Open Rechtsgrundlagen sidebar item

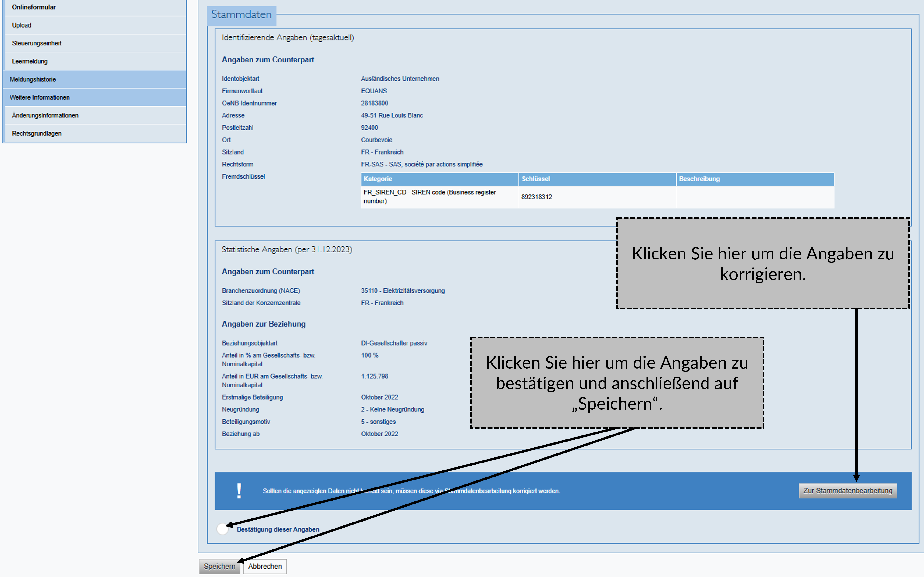pyautogui.click(x=37, y=133)
